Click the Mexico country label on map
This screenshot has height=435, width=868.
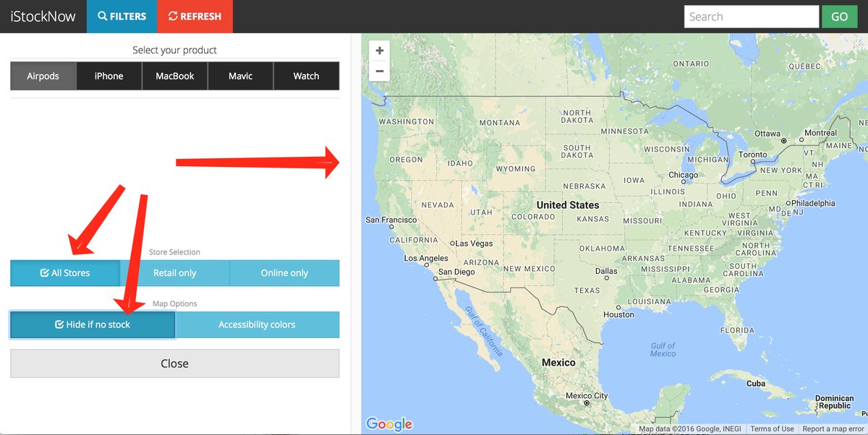coord(558,363)
